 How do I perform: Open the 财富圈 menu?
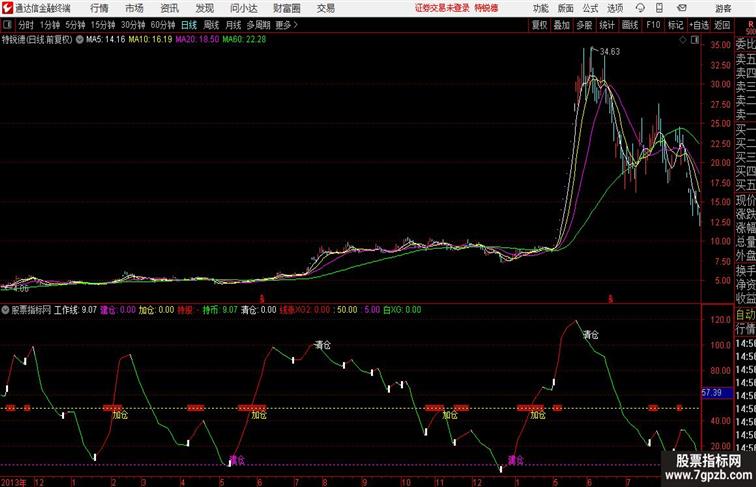click(x=287, y=8)
